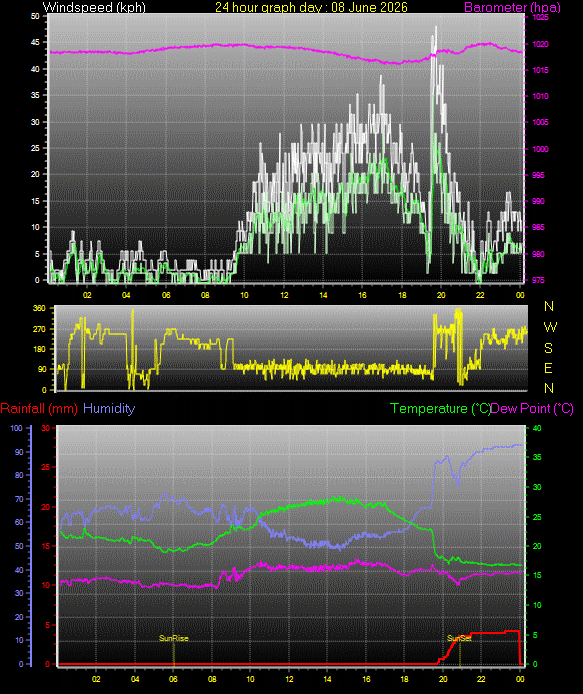Click the SunRise marker label
The image size is (583, 694).
[x=174, y=638]
